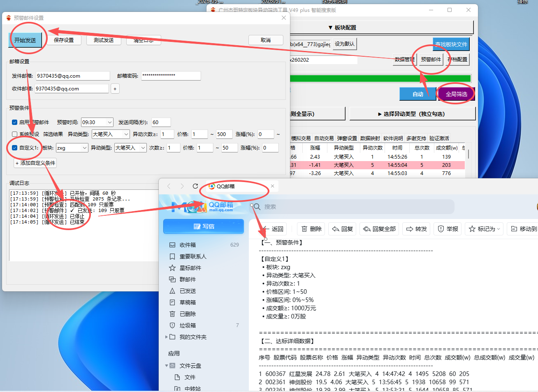
Task: Open the starred mail star icon
Action: pyautogui.click(x=172, y=268)
